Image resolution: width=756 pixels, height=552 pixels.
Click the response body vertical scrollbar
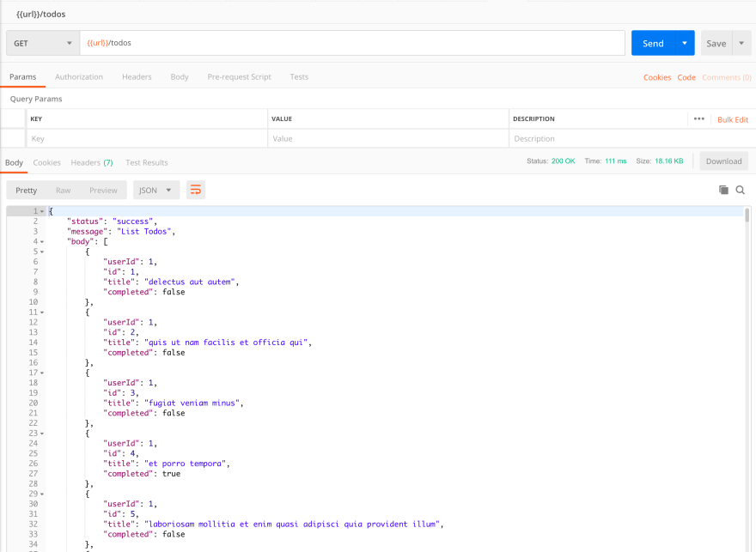747,215
